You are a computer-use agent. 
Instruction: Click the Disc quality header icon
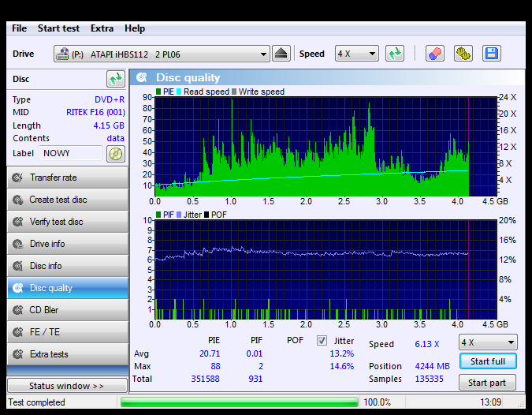pyautogui.click(x=142, y=77)
